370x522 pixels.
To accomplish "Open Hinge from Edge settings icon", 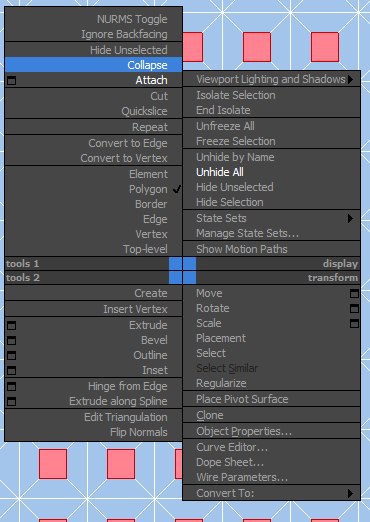I will point(11,386).
